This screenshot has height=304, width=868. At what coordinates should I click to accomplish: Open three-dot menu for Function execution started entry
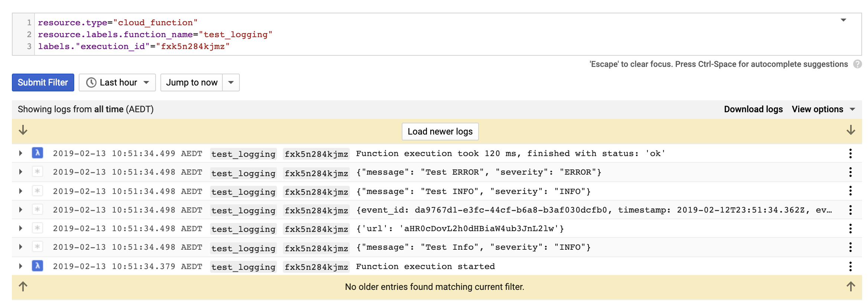(850, 266)
